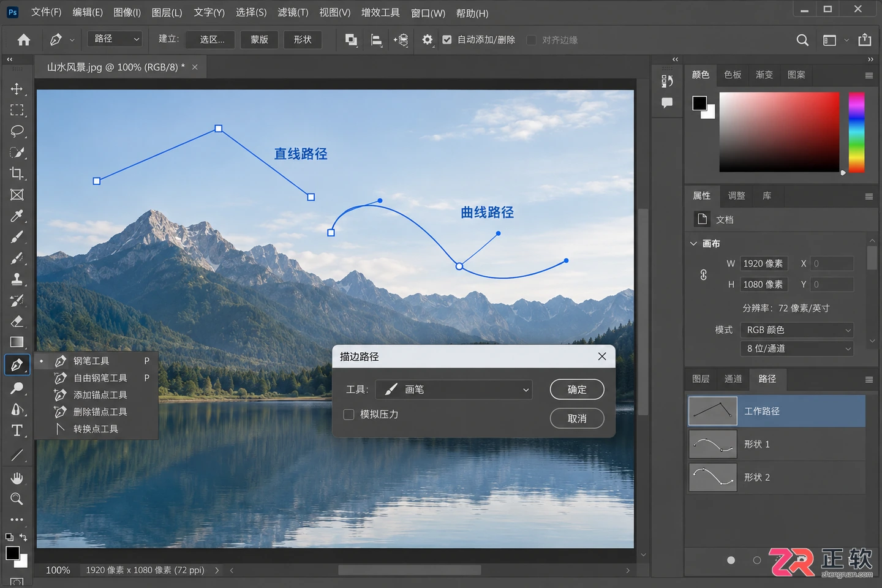The image size is (882, 588).
Task: Toggle the 对齐边缘 checkbox
Action: tap(532, 40)
